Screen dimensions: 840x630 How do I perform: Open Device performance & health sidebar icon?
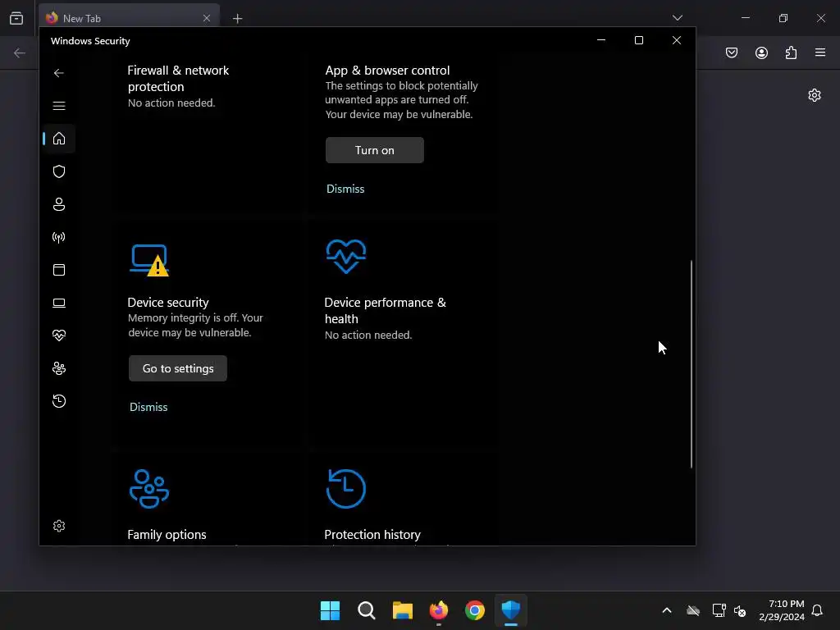click(x=59, y=336)
